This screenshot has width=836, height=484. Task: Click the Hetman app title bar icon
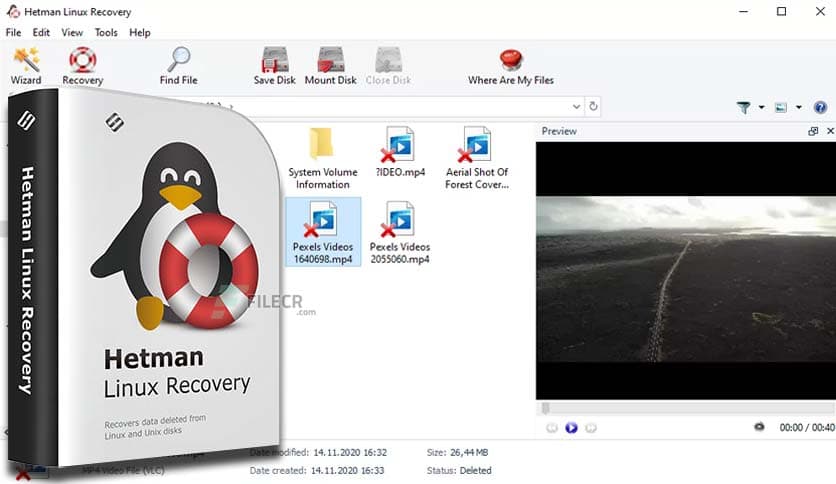pyautogui.click(x=13, y=11)
